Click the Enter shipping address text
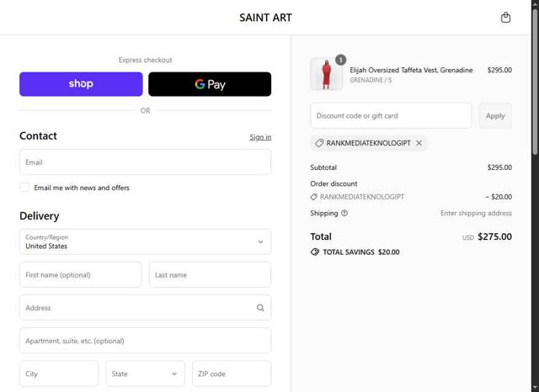The width and height of the screenshot is (539, 392). coord(476,213)
